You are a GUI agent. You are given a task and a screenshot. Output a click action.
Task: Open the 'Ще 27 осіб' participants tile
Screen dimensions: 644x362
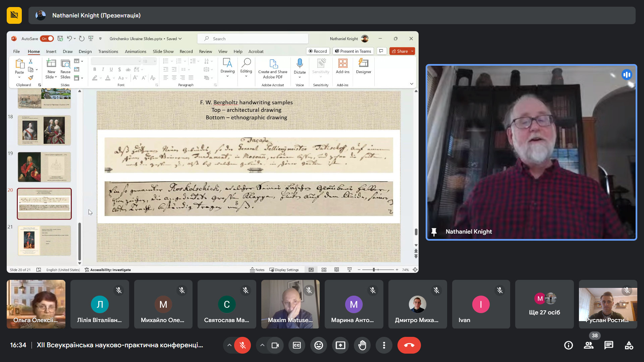544,304
